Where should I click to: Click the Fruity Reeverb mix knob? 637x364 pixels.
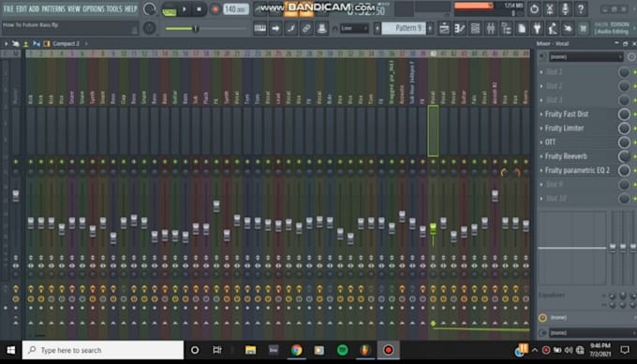tap(624, 156)
